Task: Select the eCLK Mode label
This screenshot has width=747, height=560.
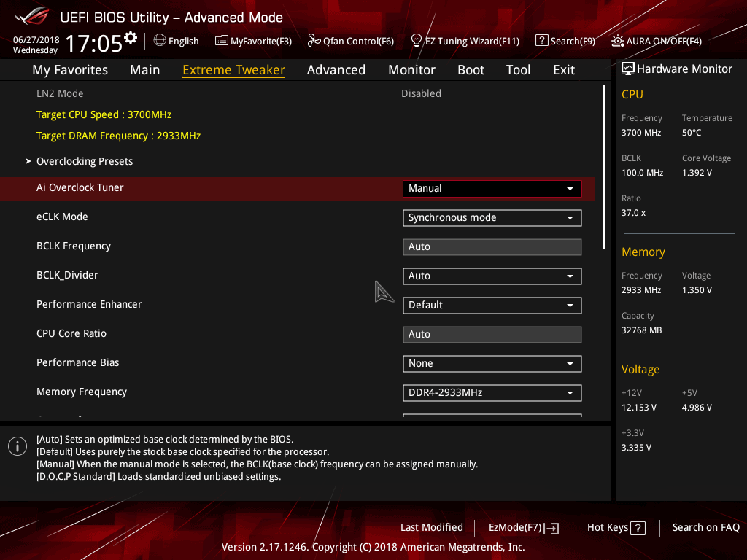Action: [x=62, y=217]
